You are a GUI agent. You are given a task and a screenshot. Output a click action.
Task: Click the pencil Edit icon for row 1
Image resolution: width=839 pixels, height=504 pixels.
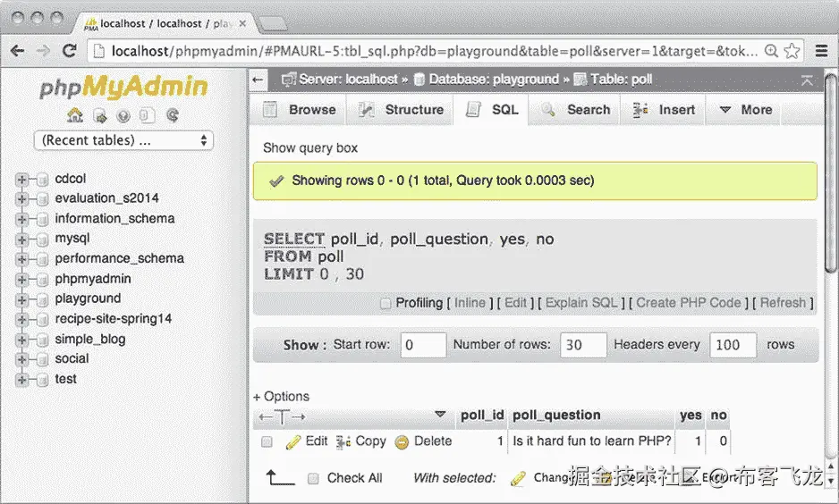(292, 442)
